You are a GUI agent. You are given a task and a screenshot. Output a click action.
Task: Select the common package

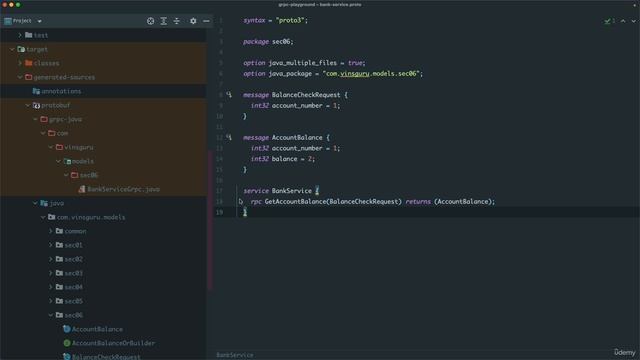[x=76, y=231]
